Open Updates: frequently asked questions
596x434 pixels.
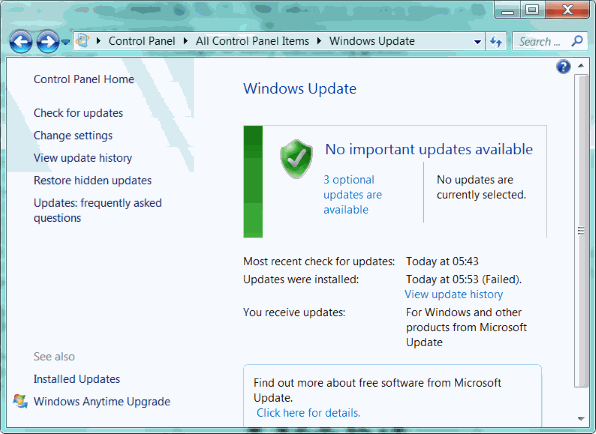point(98,210)
